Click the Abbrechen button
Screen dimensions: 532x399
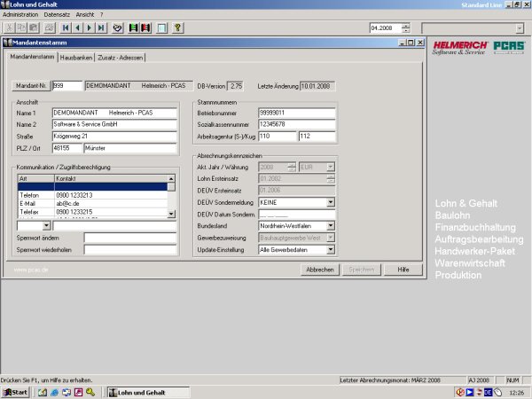click(320, 270)
